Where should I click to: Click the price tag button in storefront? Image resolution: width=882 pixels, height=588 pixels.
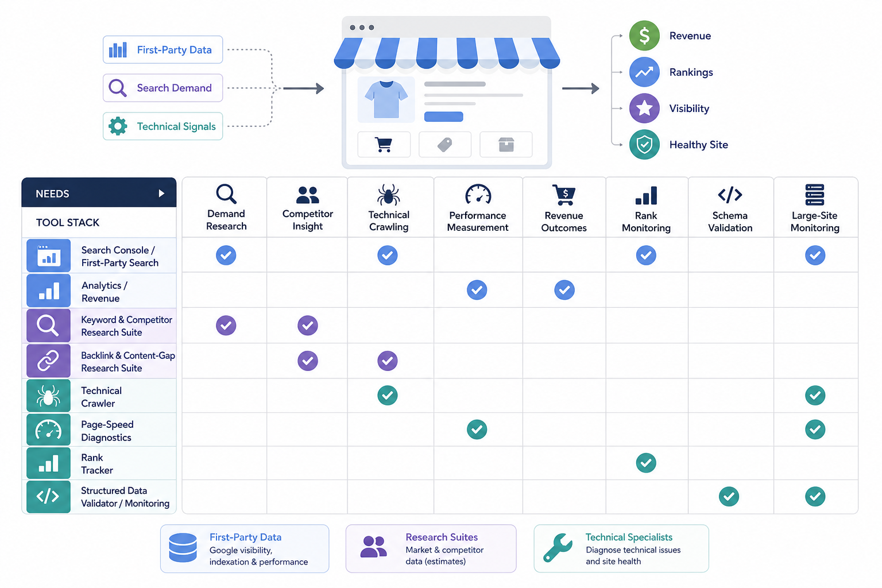pos(445,144)
